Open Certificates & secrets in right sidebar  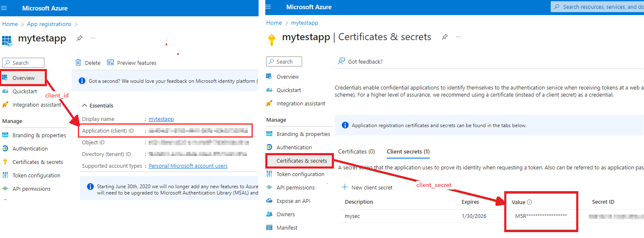302,161
